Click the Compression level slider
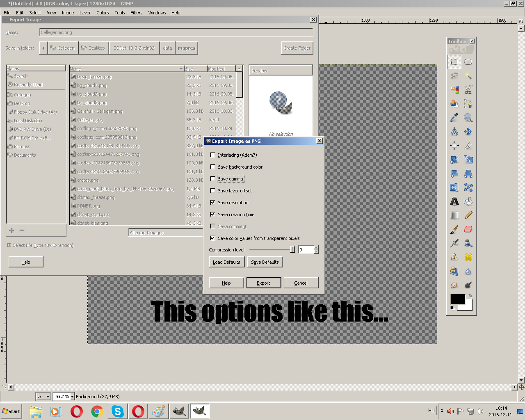525x420 pixels. (272, 250)
